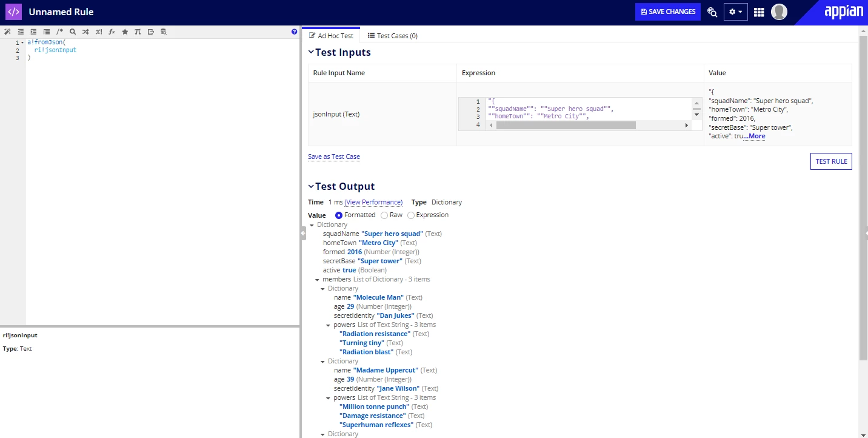Click the ri!jsonInput line in the editor
This screenshot has height=438, width=868.
click(x=55, y=50)
